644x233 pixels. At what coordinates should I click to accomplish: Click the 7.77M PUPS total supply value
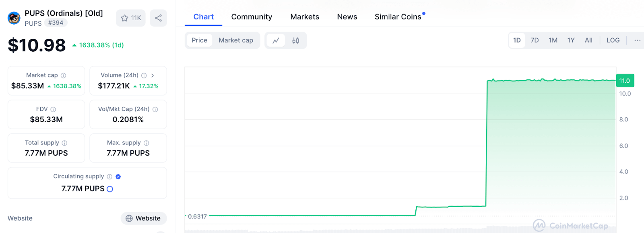46,153
